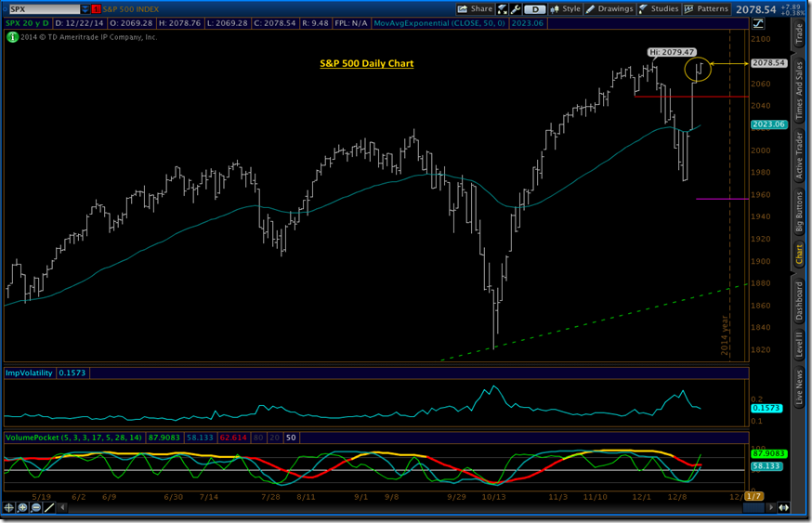Select the Chart side tab

click(799, 255)
